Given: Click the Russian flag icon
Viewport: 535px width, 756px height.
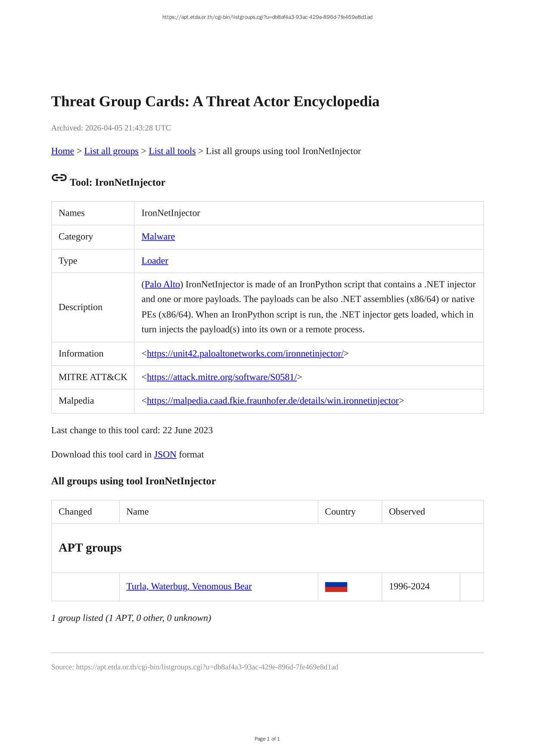Looking at the screenshot, I should coord(336,587).
